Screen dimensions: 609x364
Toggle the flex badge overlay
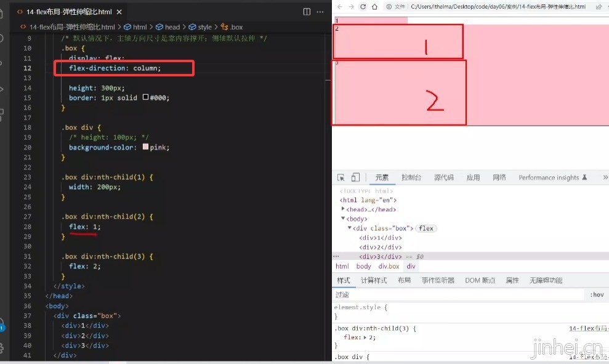pos(426,229)
